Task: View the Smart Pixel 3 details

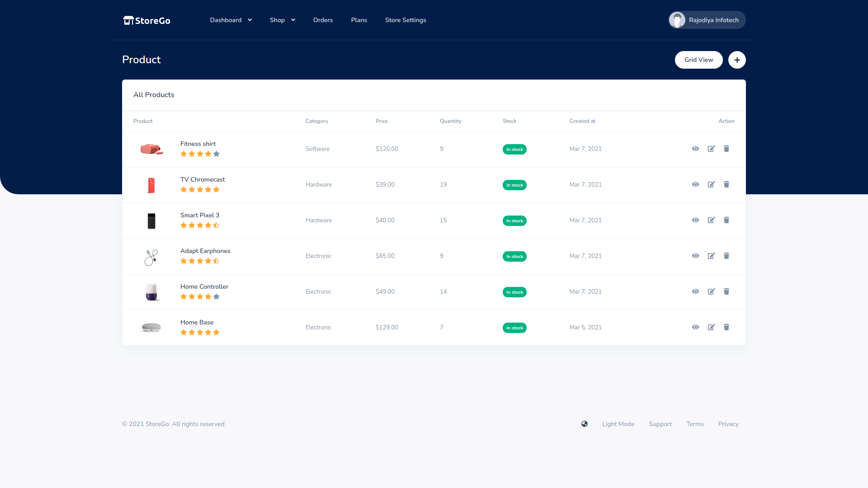Action: tap(695, 220)
